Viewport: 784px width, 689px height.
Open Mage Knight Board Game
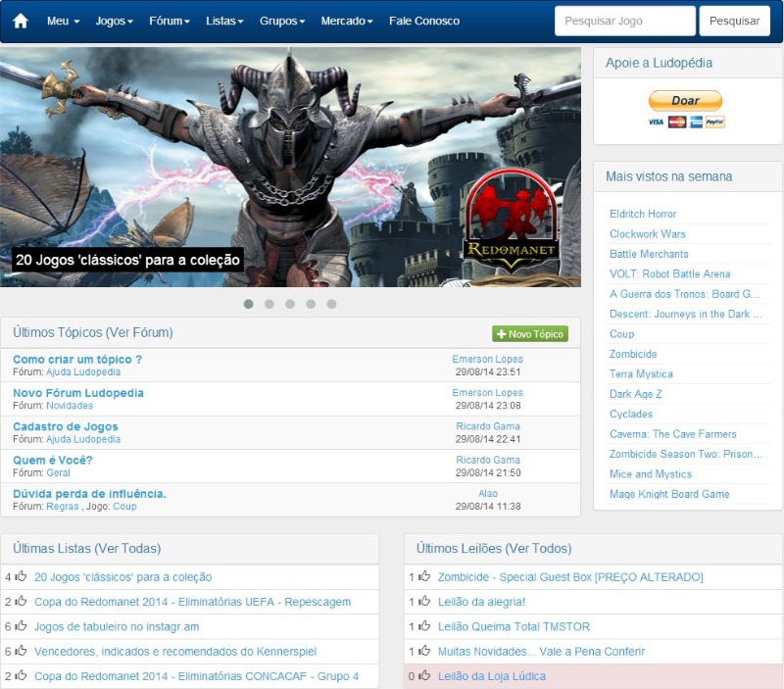(x=669, y=494)
